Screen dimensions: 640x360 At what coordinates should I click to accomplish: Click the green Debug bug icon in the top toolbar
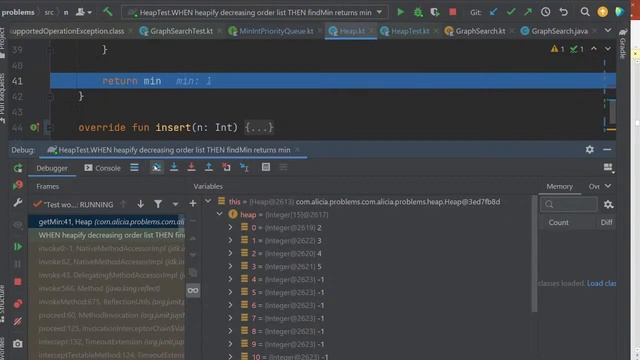(x=418, y=12)
